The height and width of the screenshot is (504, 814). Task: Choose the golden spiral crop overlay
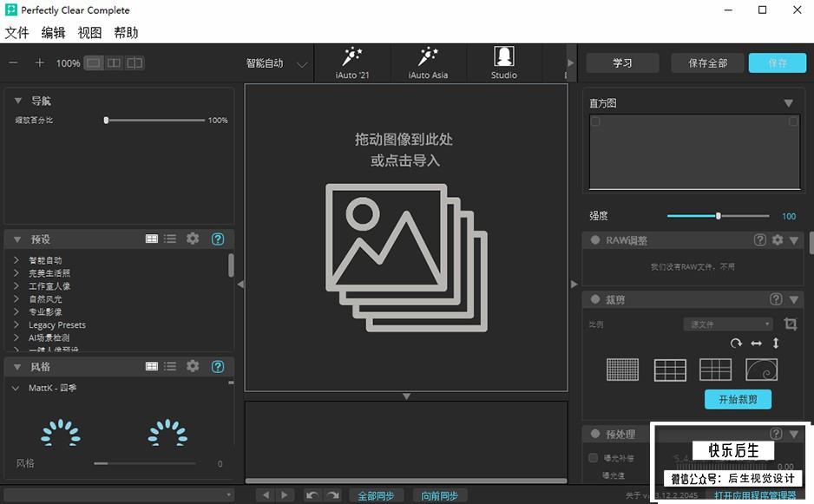tap(762, 370)
